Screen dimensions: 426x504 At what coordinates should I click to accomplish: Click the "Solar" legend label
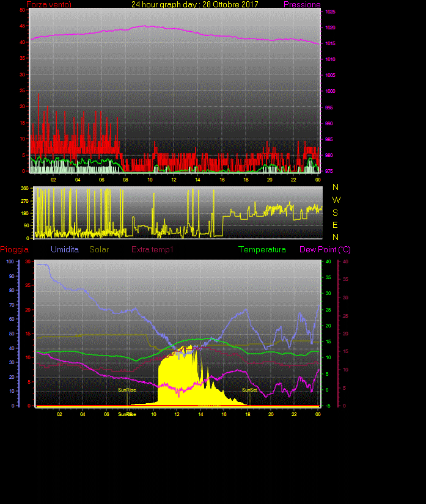(99, 249)
